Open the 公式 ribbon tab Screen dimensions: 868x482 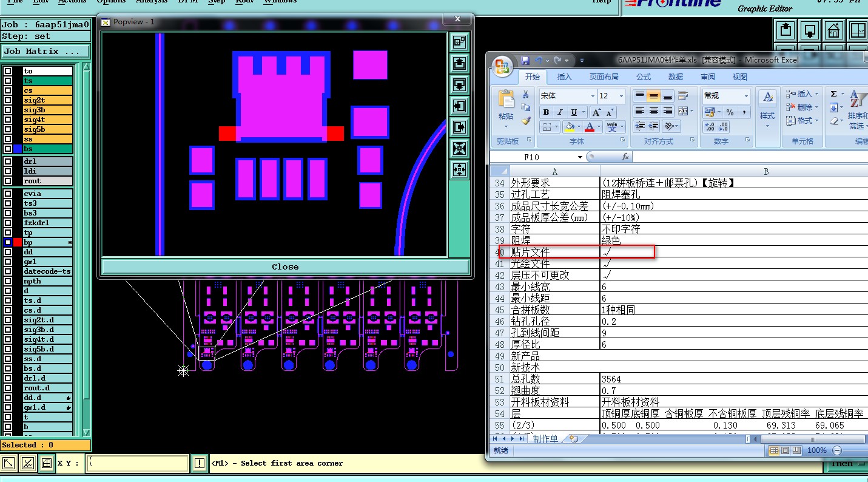tap(644, 77)
